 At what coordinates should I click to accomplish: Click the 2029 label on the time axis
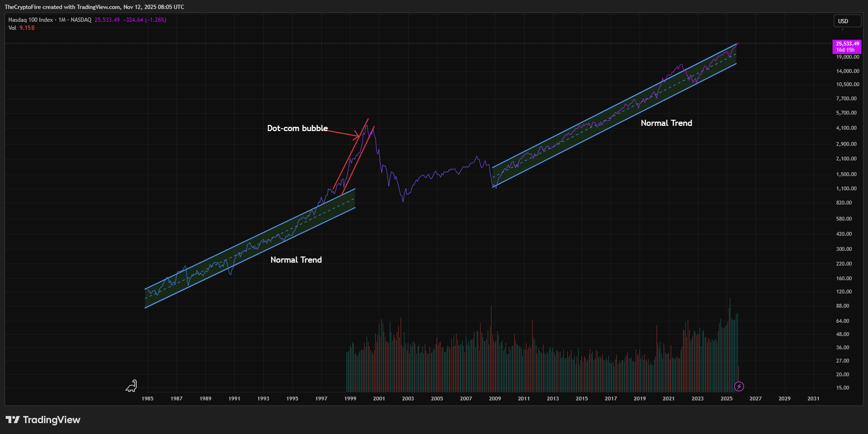pos(785,399)
